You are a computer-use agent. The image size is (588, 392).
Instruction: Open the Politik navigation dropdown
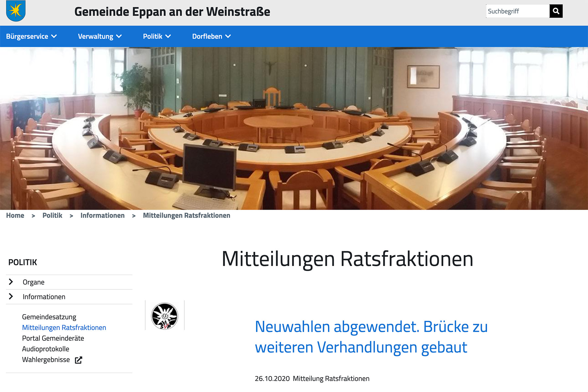tap(157, 36)
